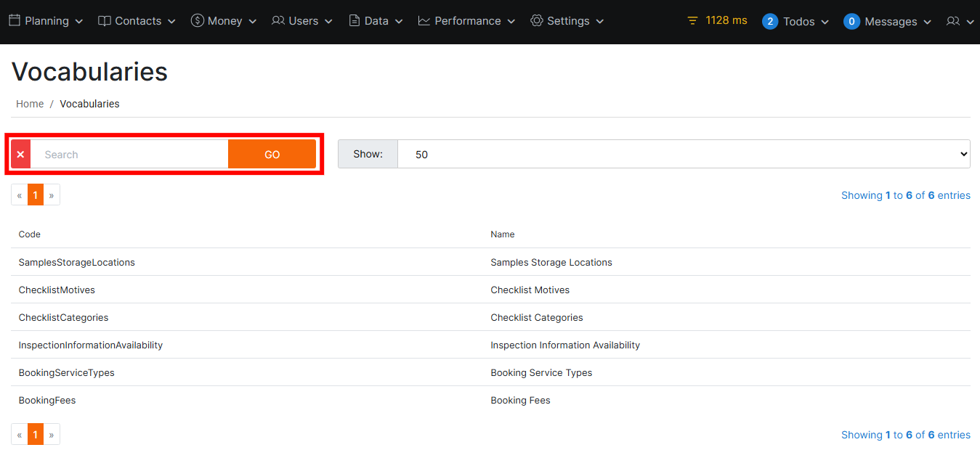Open the Performance menu
The width and height of the screenshot is (980, 450).
(467, 21)
